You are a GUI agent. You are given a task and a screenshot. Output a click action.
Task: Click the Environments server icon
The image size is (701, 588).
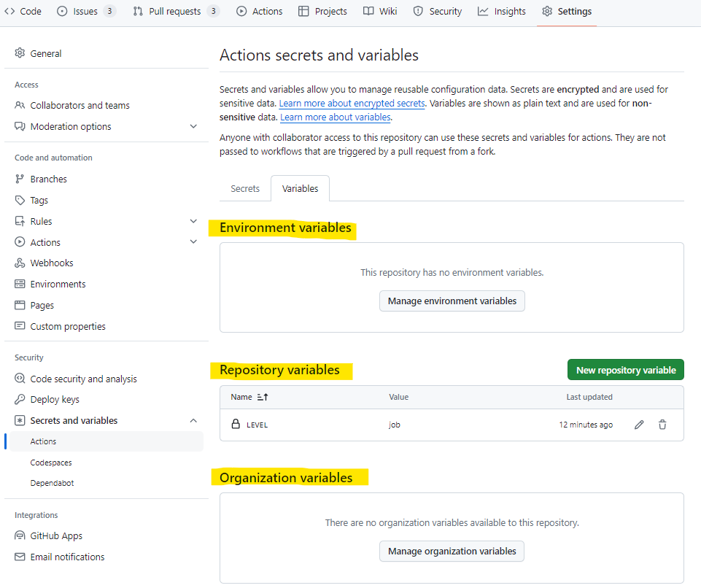[20, 284]
